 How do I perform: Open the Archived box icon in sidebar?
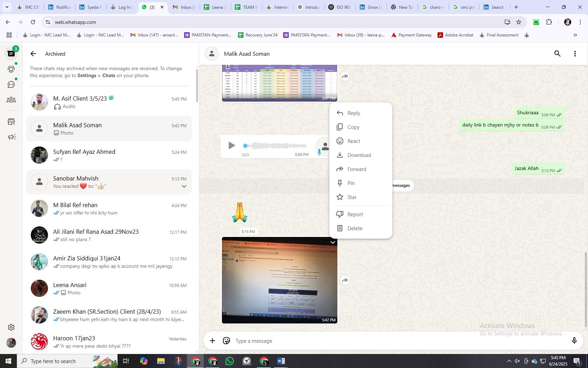pyautogui.click(x=11, y=122)
